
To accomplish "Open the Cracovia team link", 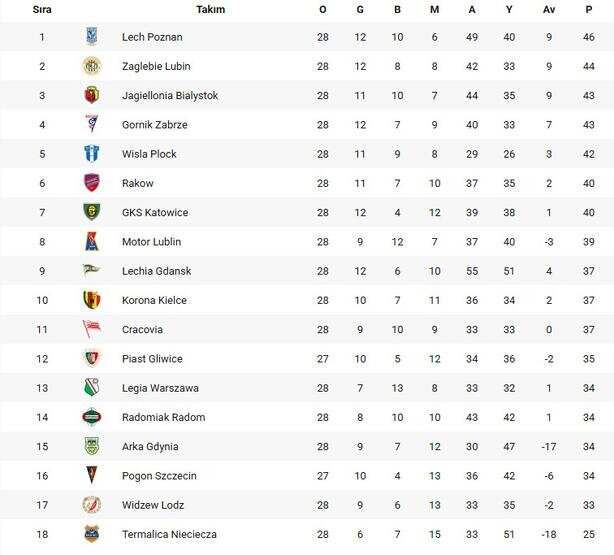I will point(142,330).
